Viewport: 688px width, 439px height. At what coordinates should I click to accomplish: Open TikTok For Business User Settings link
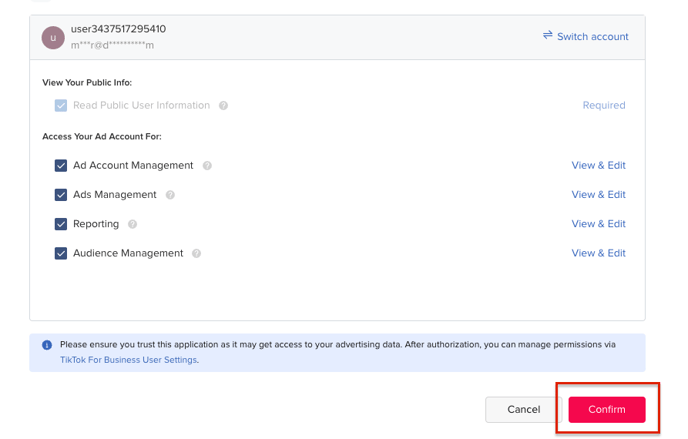pos(129,360)
